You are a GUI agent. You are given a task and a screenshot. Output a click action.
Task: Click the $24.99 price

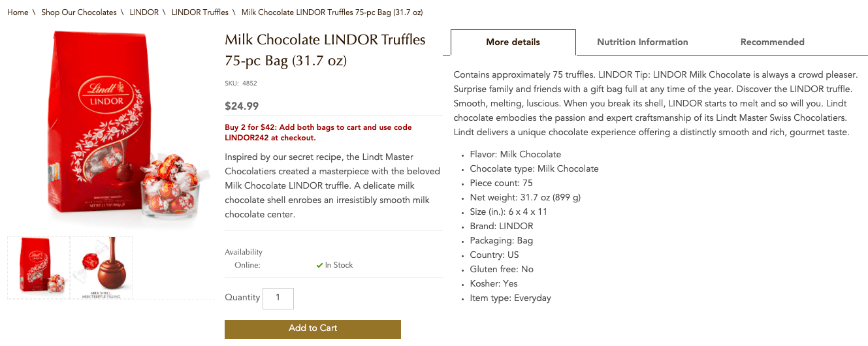[x=242, y=106]
